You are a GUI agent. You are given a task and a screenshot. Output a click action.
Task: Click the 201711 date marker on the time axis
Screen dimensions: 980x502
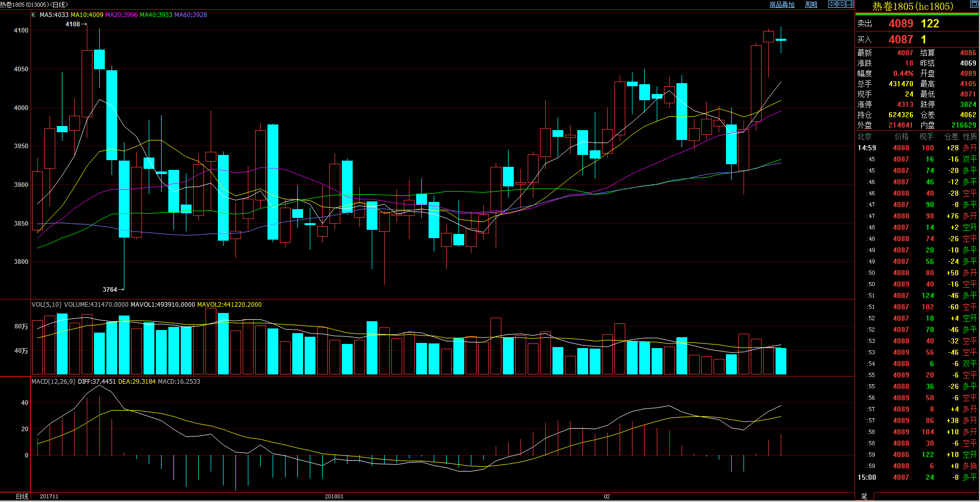(x=49, y=496)
